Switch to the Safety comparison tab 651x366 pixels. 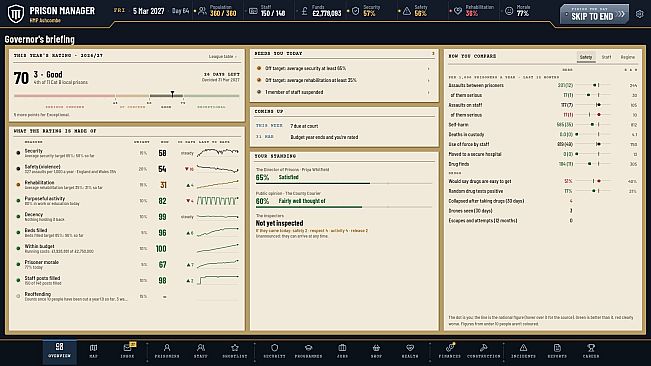click(586, 57)
